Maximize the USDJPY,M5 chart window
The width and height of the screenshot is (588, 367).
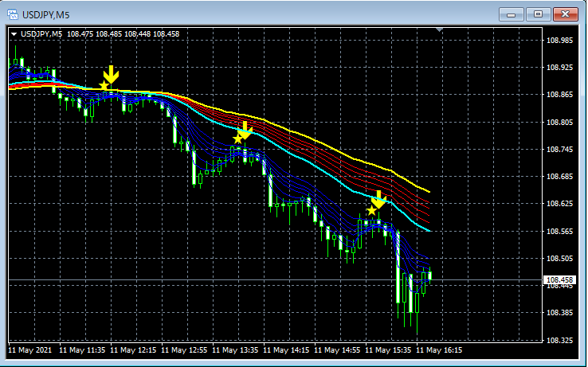pyautogui.click(x=538, y=14)
